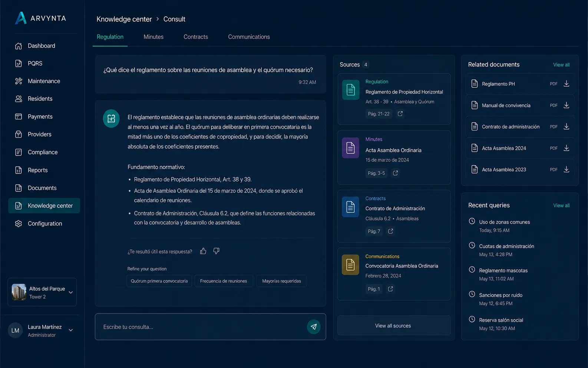Image resolution: width=588 pixels, height=368 pixels.
Task: Open the Manual de convivencia row
Action: coord(520,105)
